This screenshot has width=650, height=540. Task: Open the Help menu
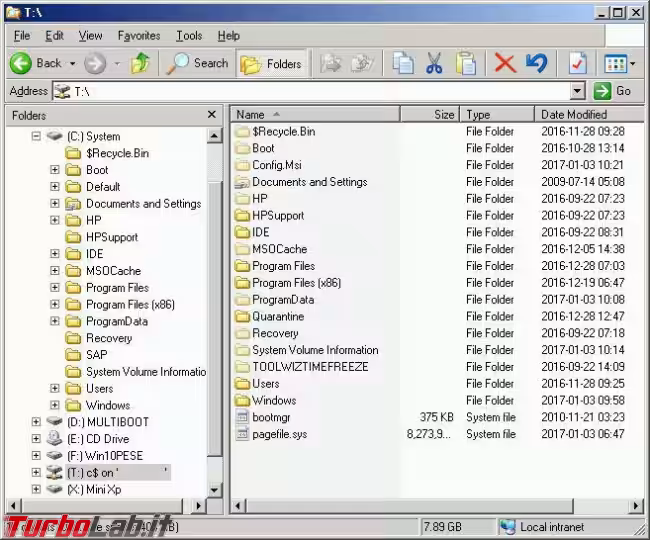229,36
